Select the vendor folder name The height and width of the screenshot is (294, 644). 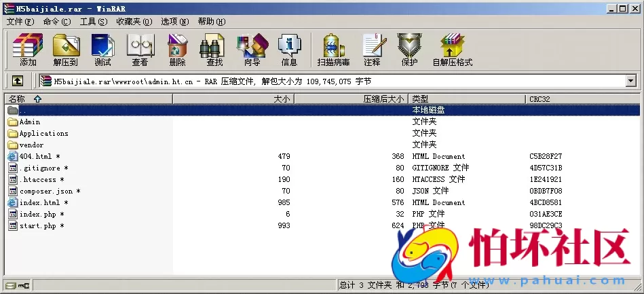pyautogui.click(x=32, y=145)
